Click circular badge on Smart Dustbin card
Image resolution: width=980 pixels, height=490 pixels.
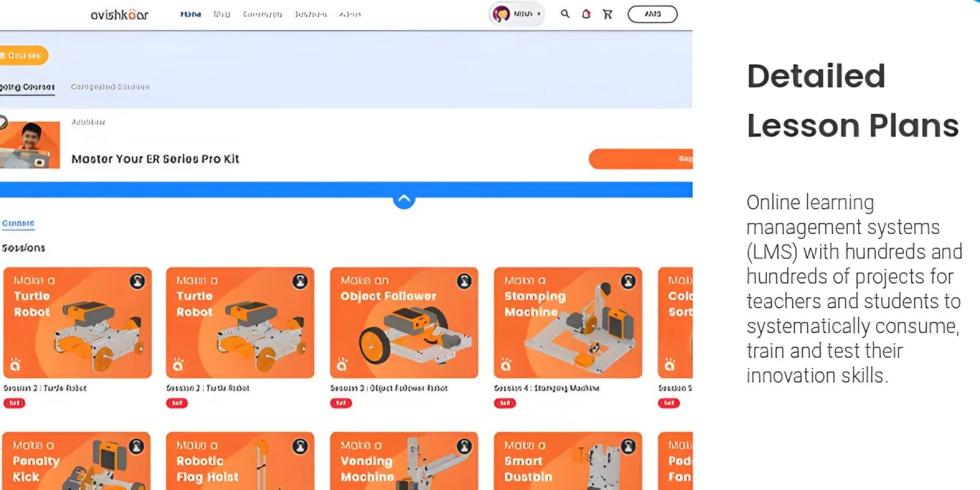point(628,447)
